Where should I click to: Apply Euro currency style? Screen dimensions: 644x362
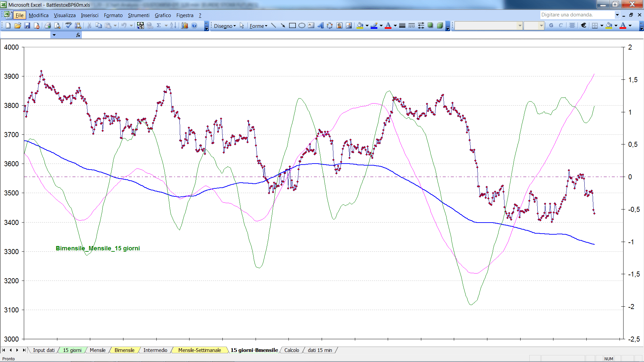pos(584,25)
